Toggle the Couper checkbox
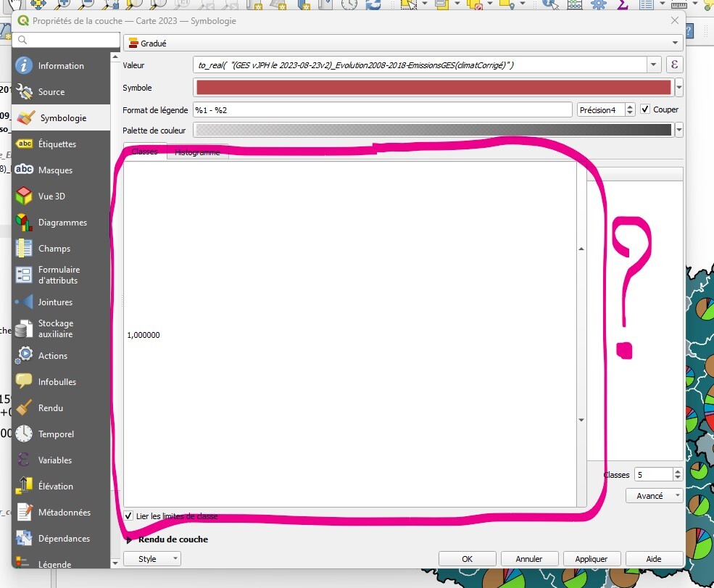 645,109
